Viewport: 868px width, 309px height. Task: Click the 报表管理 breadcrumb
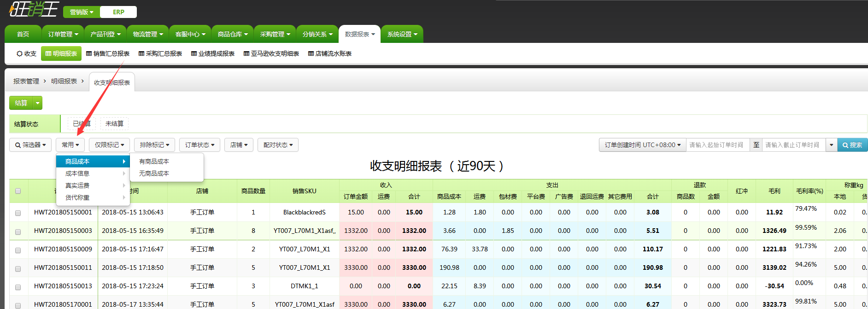point(26,81)
